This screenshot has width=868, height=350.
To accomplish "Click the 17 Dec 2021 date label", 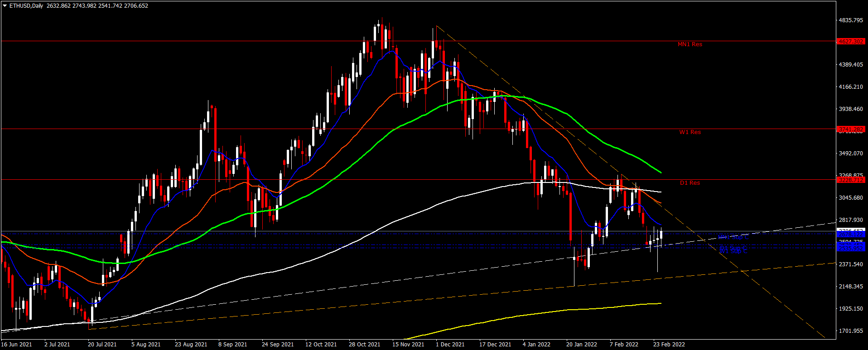I will [495, 345].
